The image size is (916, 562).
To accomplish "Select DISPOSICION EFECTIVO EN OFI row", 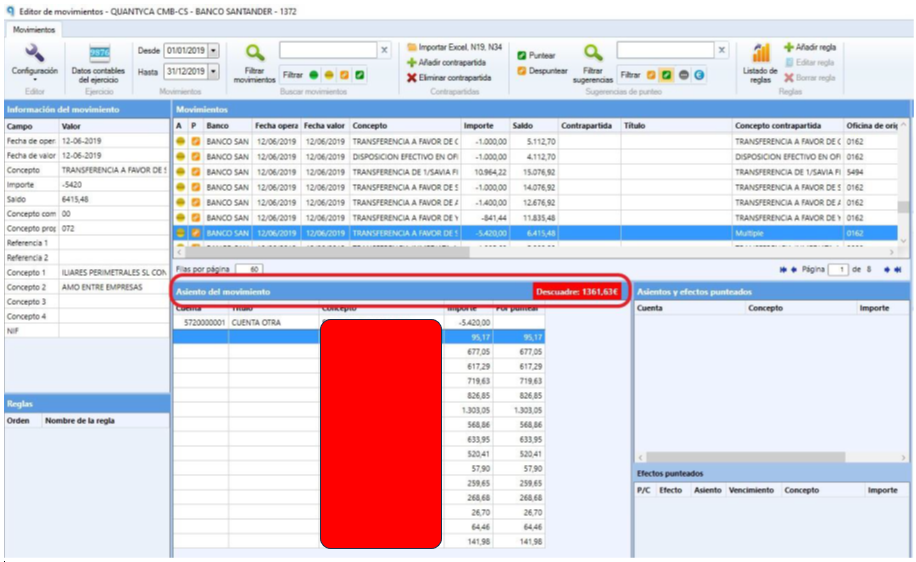I will (535, 157).
